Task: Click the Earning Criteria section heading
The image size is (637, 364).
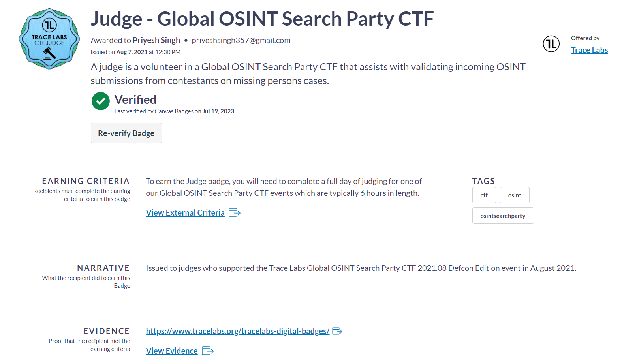Action: point(86,181)
